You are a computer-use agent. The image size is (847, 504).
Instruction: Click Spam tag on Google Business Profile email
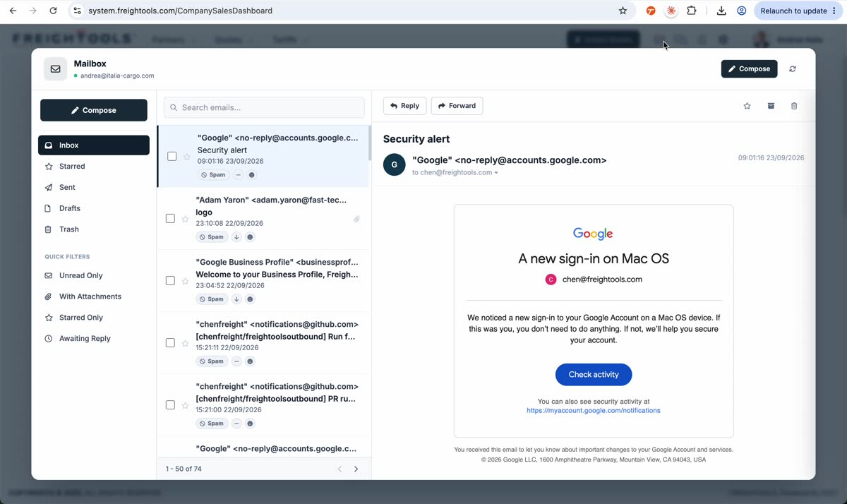point(212,299)
